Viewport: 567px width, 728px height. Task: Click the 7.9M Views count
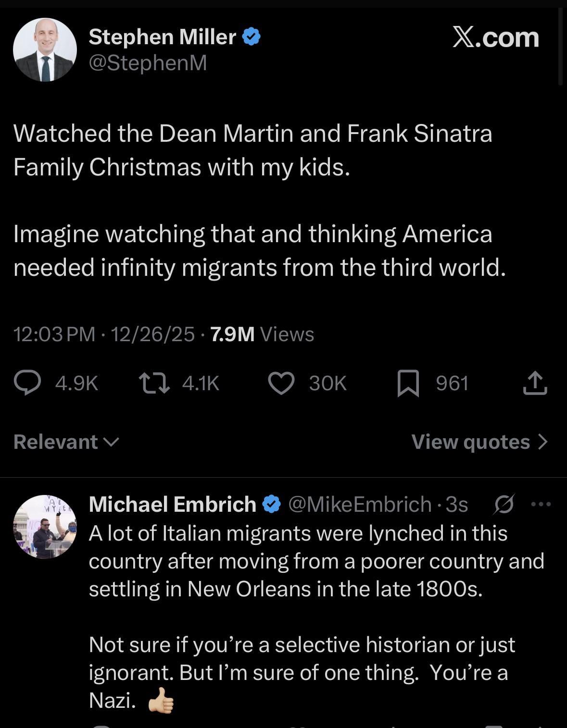click(x=262, y=334)
